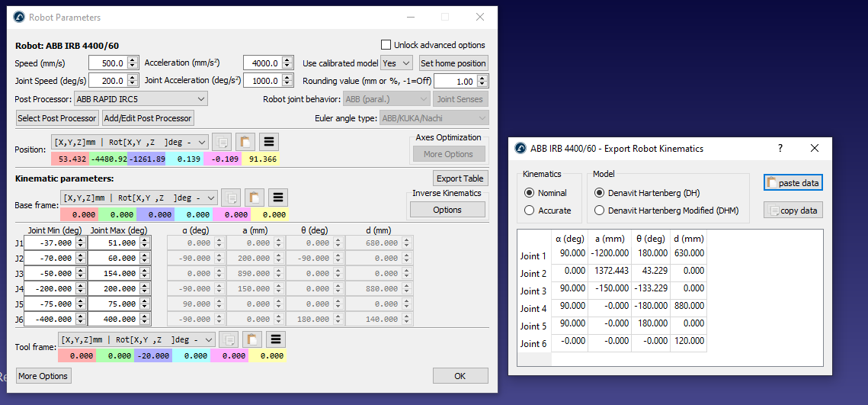Select the Accurate kinematics radio button
The height and width of the screenshot is (405, 868).
tap(530, 211)
